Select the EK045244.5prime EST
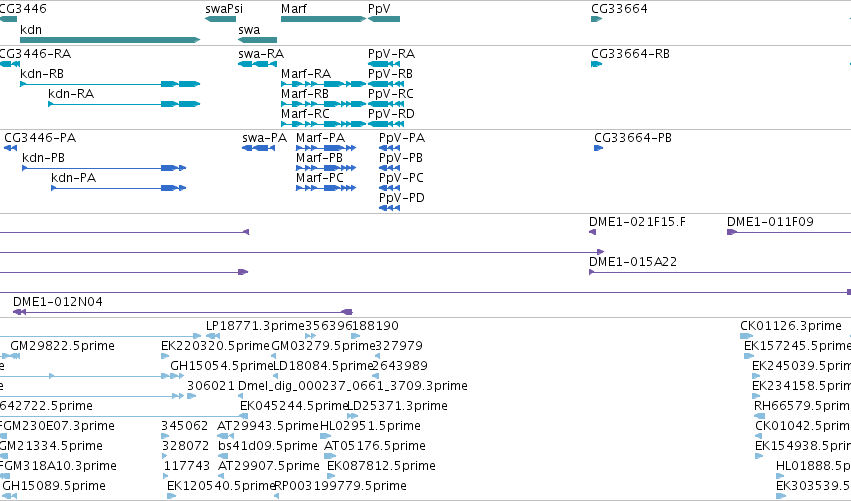Viewport: 851px width, 501px height. point(244,416)
